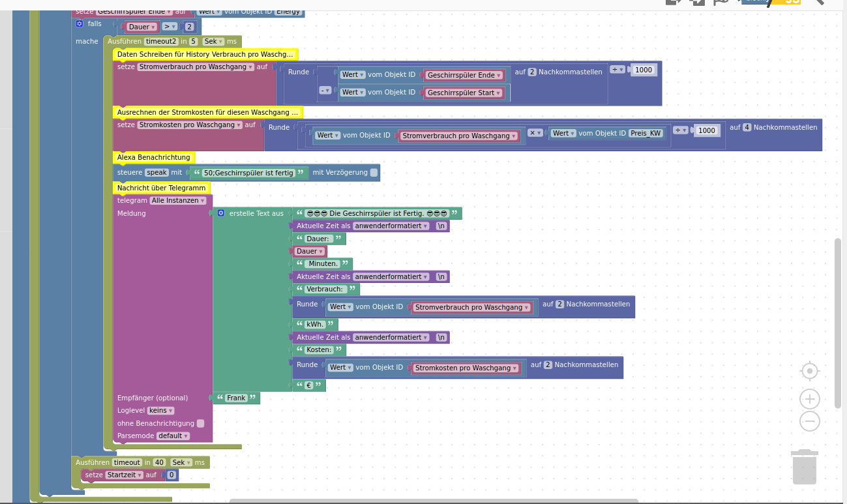The width and height of the screenshot is (847, 504).
Task: Open the gear mutator on erstelle Text aus
Action: pos(221,213)
